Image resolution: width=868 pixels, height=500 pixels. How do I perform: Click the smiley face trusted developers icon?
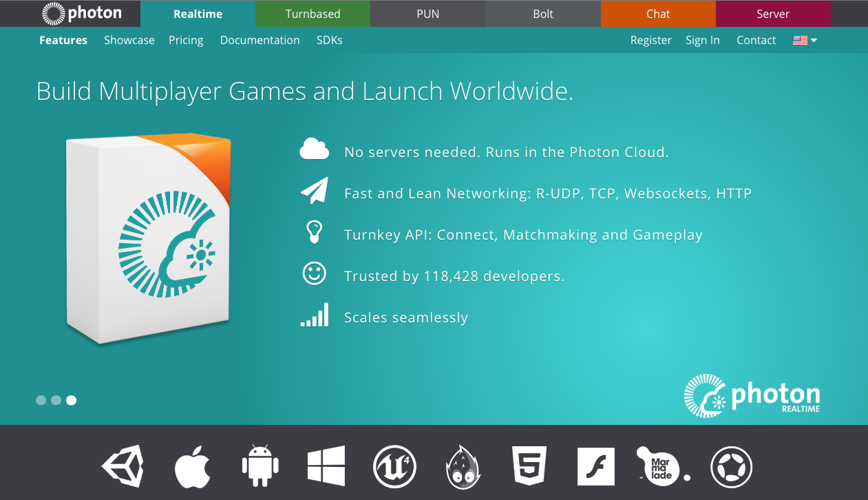click(314, 273)
